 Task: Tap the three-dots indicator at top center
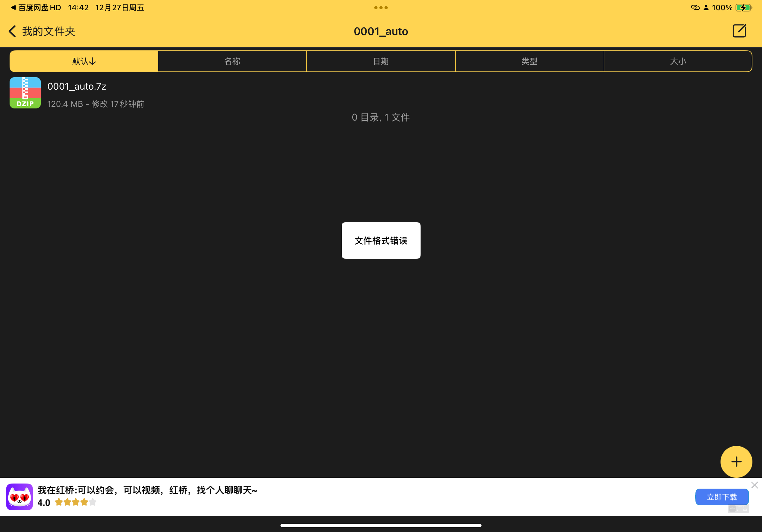pyautogui.click(x=381, y=7)
